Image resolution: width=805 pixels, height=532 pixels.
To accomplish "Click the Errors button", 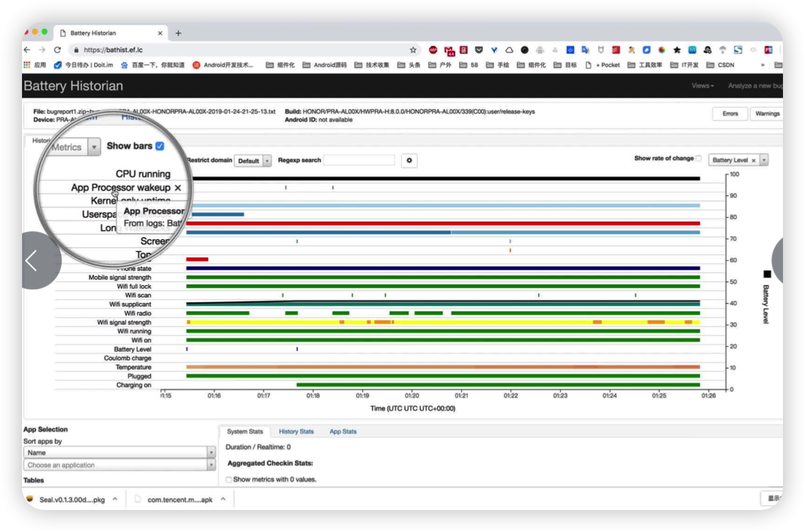I will [x=730, y=114].
